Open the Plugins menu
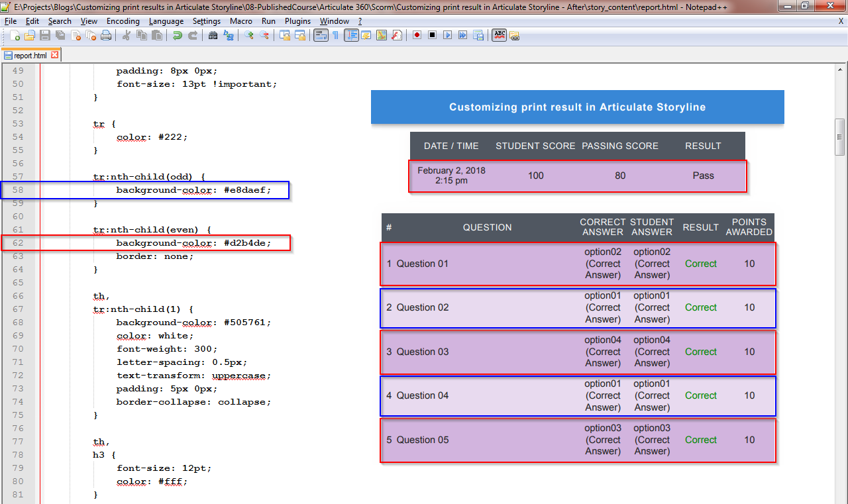 tap(297, 21)
